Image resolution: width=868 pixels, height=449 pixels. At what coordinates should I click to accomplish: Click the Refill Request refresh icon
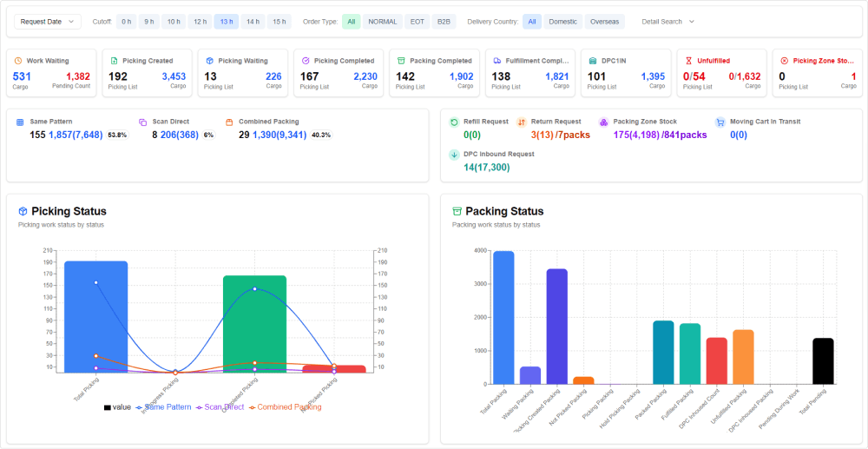[454, 122]
